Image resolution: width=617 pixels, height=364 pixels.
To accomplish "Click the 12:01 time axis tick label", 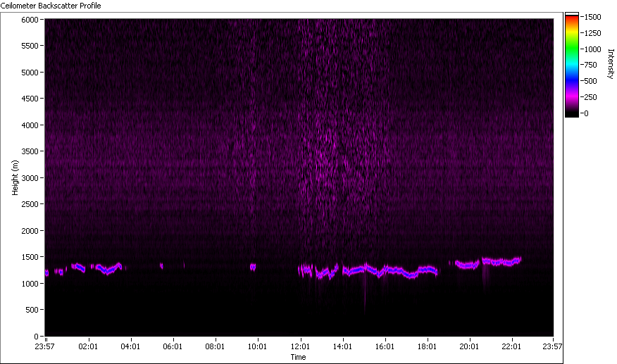I will [x=300, y=346].
